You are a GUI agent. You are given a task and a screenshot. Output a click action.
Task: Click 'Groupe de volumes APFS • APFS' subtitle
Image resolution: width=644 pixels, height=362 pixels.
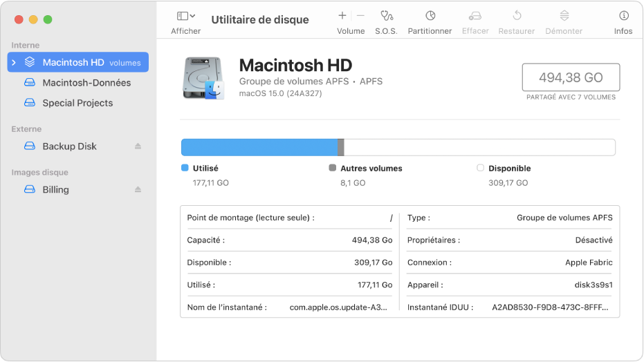point(311,81)
